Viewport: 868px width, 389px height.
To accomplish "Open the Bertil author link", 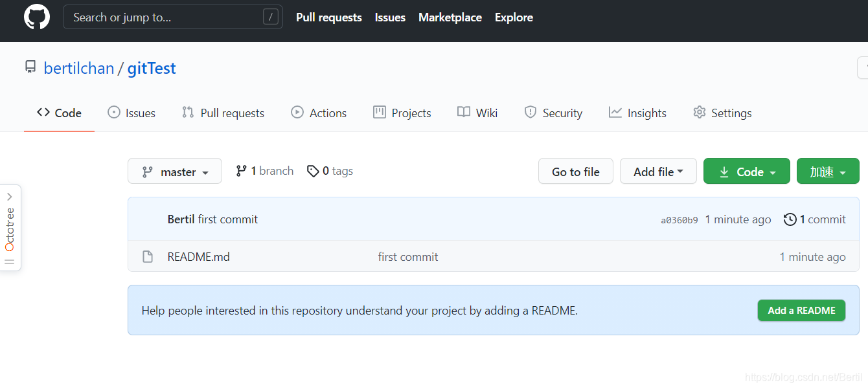I will click(181, 219).
